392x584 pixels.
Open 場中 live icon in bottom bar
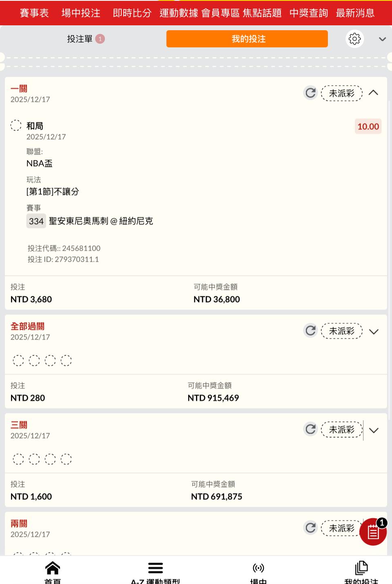[x=258, y=569]
